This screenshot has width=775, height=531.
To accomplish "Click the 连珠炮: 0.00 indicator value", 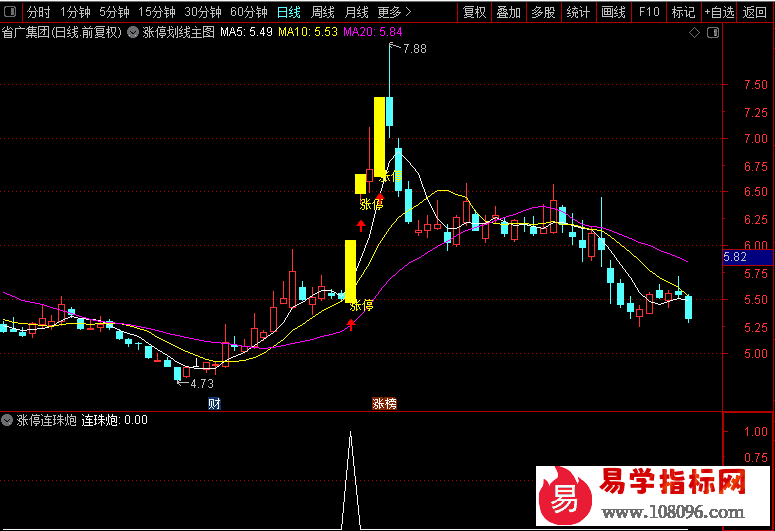I will 114,420.
